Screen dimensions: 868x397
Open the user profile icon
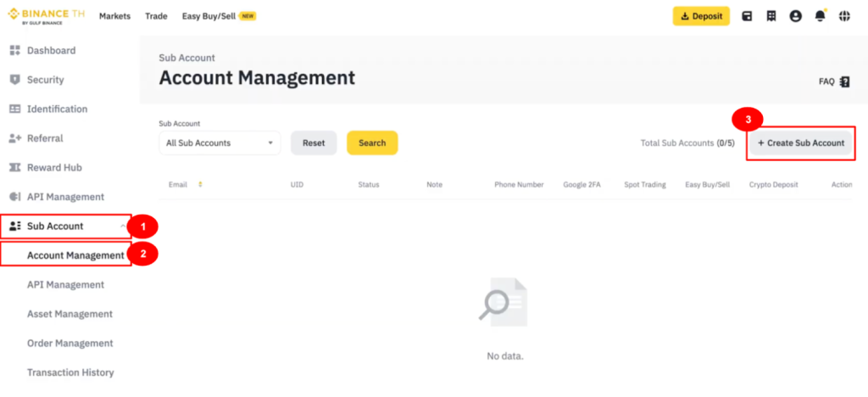tap(795, 16)
